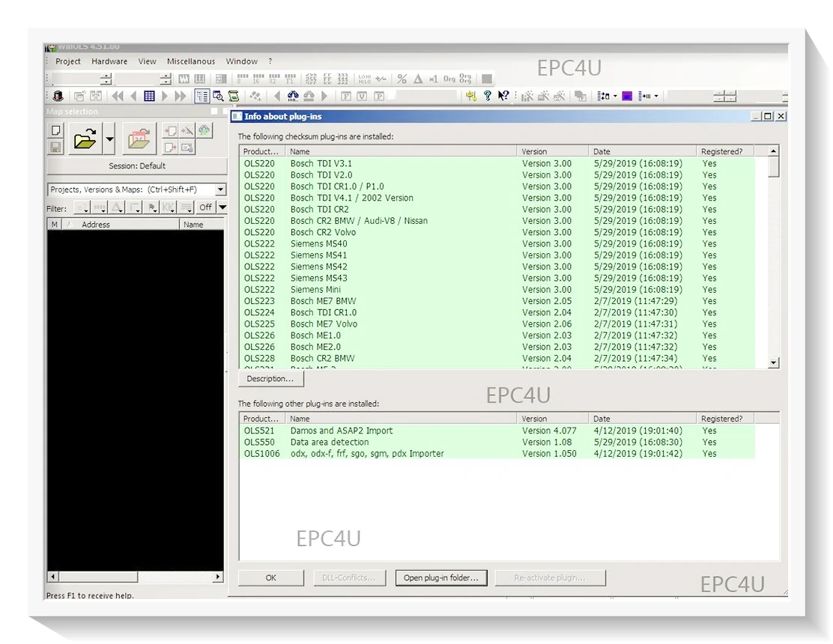Open the Miscellanous menu
Viewport: 833px width, 644px height.
tap(191, 61)
